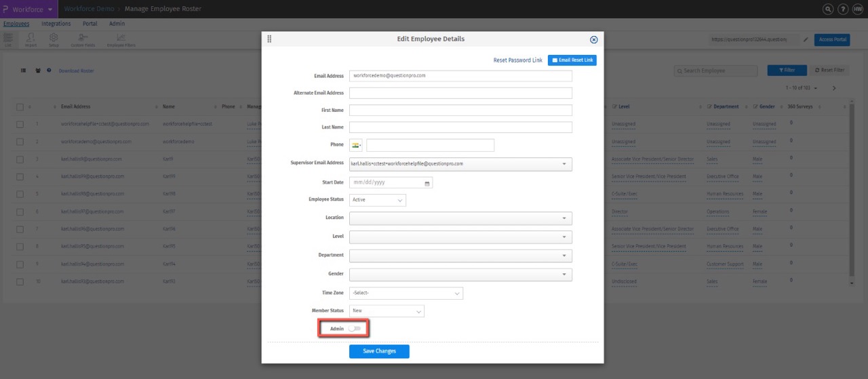Image resolution: width=868 pixels, height=379 pixels.
Task: Open the Setup gear toolbar icon
Action: coord(53,40)
